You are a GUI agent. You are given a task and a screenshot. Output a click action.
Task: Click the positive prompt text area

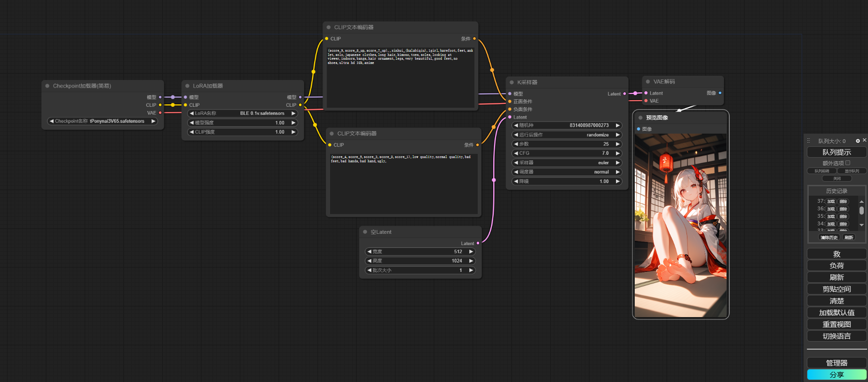tap(401, 78)
